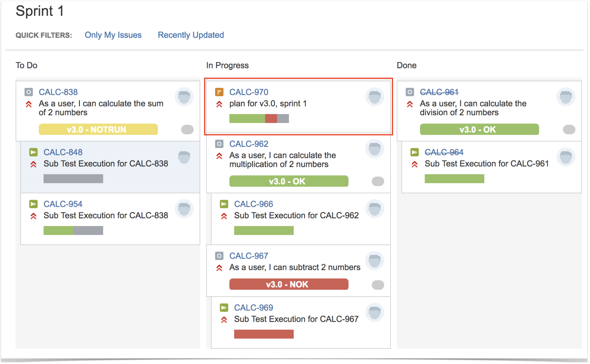This screenshot has height=364, width=590.
Task: Open the assignee avatar on CALC-967
Action: [x=375, y=261]
